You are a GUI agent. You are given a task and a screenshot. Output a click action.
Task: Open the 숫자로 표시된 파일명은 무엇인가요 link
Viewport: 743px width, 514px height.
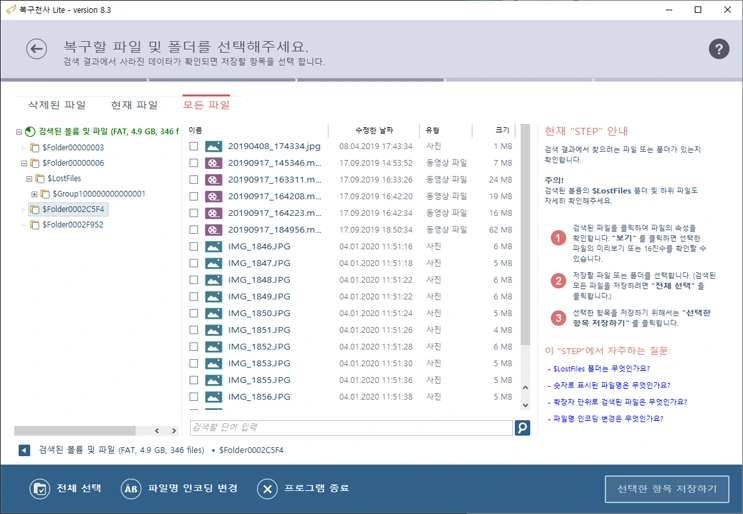(x=612, y=385)
